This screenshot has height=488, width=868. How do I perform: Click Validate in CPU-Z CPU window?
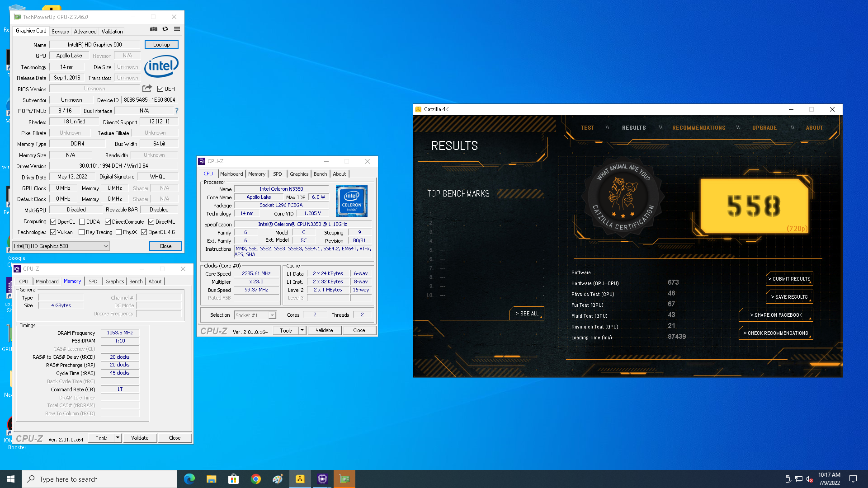[324, 330]
